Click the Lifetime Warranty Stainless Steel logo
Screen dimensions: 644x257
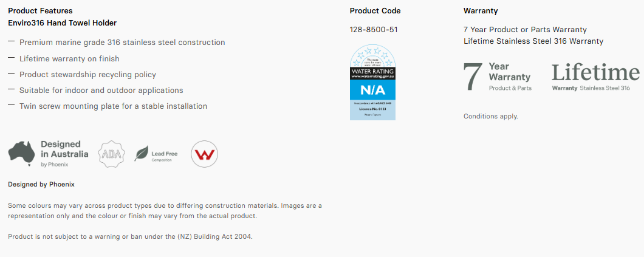(x=595, y=77)
